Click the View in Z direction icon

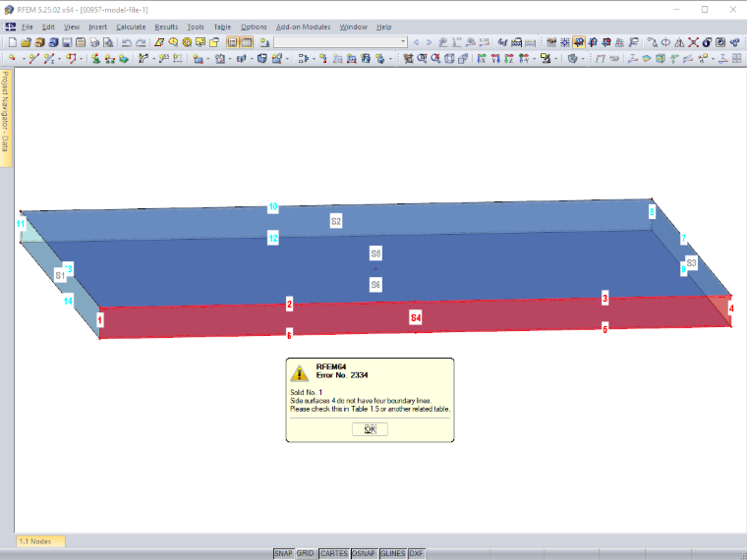[x=509, y=58]
